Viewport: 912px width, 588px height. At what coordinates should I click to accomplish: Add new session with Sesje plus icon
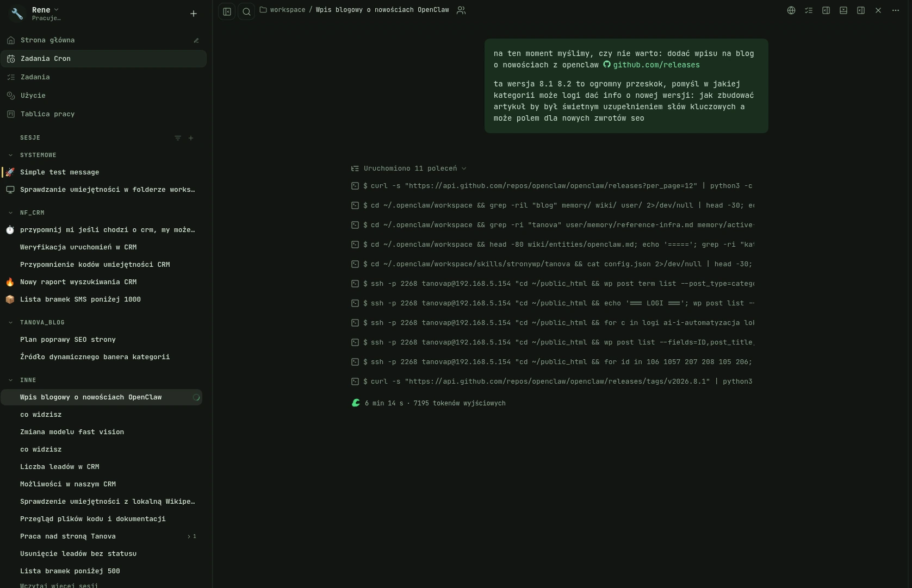[191, 138]
